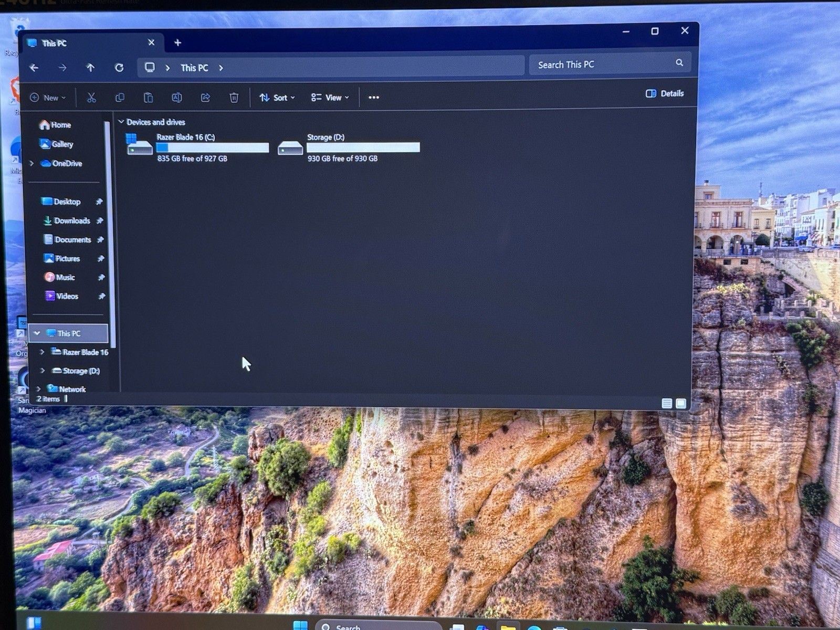Select This PC in navigation pane
Image resolution: width=840 pixels, height=630 pixels.
(x=69, y=333)
